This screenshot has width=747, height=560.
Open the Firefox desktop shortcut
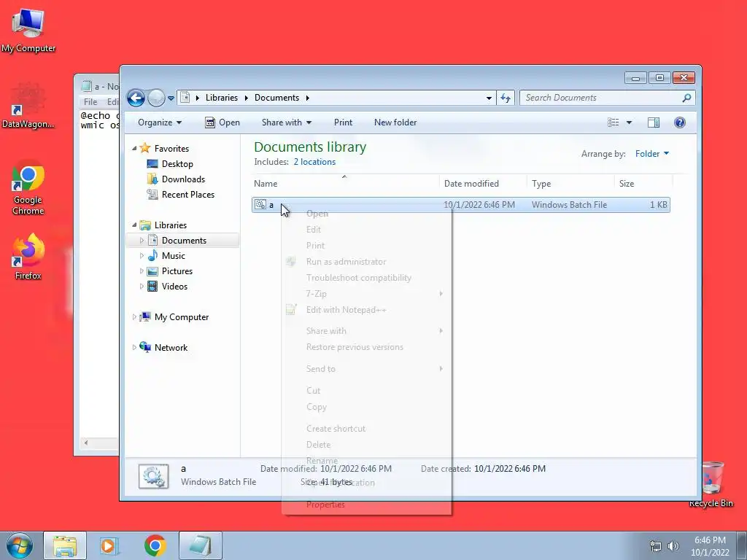point(28,257)
